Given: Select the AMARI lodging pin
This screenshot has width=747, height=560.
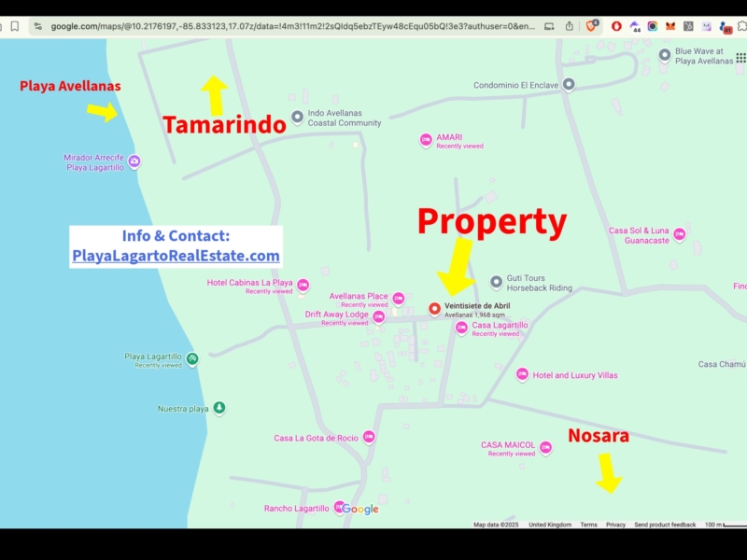Looking at the screenshot, I should click(426, 140).
